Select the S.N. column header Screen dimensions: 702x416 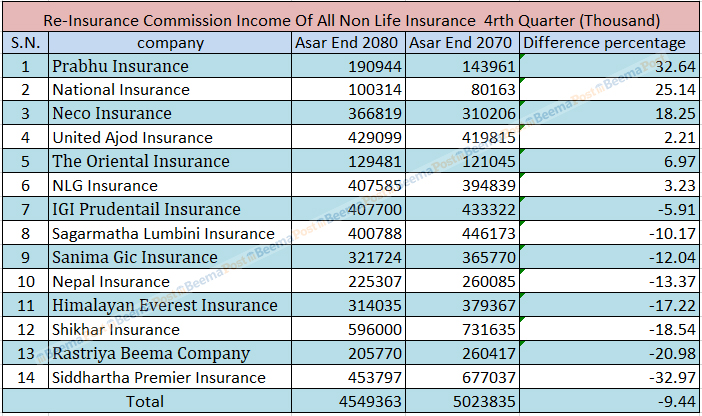coord(23,43)
